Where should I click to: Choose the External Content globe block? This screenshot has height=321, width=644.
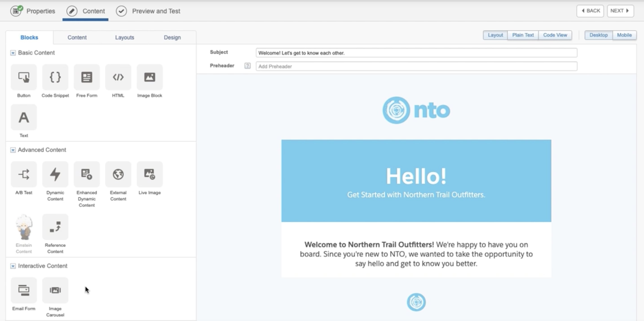click(118, 174)
